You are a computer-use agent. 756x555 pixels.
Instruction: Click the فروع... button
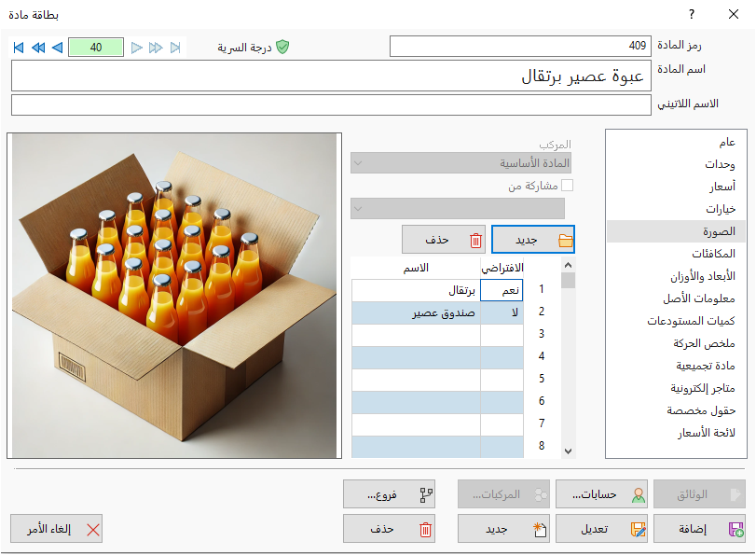coord(389,493)
